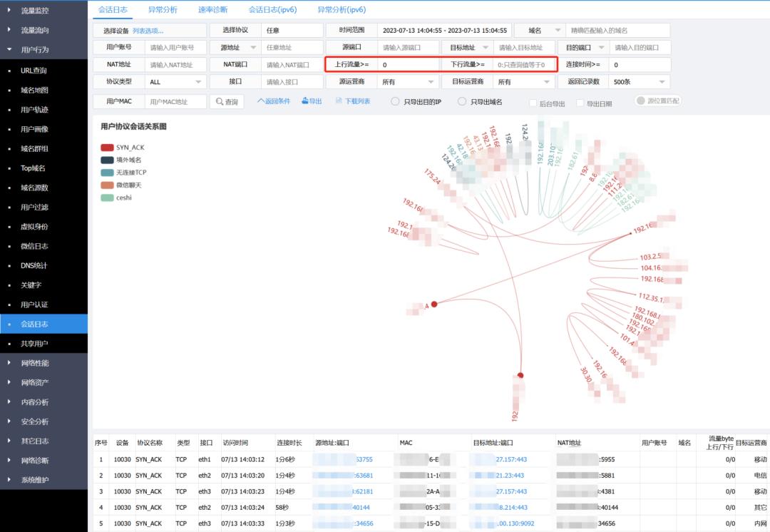Switch to the 异常分析 tab

163,9
